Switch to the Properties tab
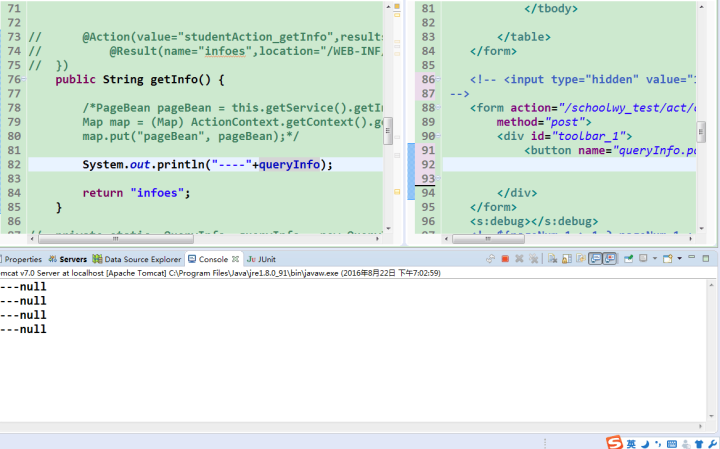The image size is (720, 449). 21,259
